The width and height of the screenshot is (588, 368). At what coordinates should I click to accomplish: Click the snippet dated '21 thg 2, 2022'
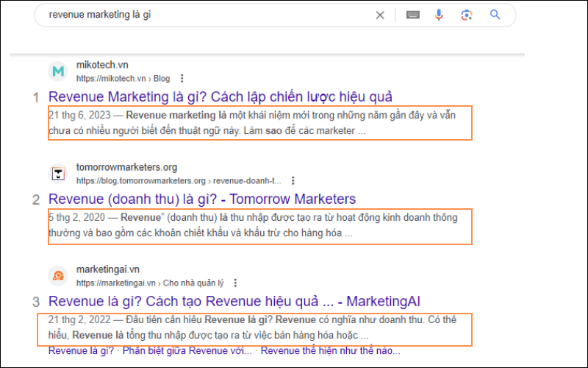pyautogui.click(x=252, y=328)
